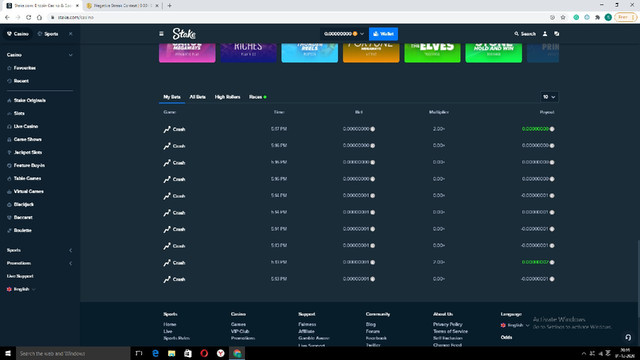Open Blog link in footer Community

pos(371,324)
